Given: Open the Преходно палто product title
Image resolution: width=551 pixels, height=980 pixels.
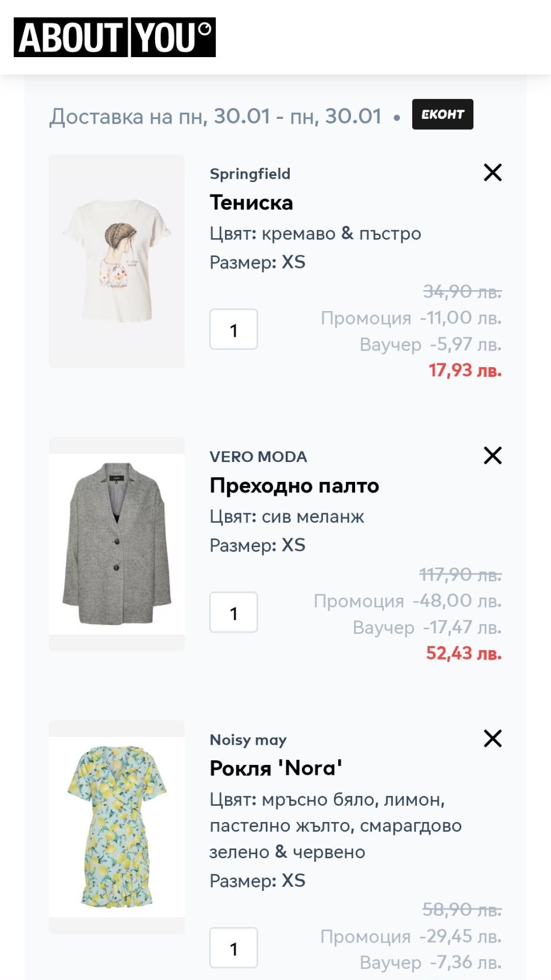Looking at the screenshot, I should point(294,485).
